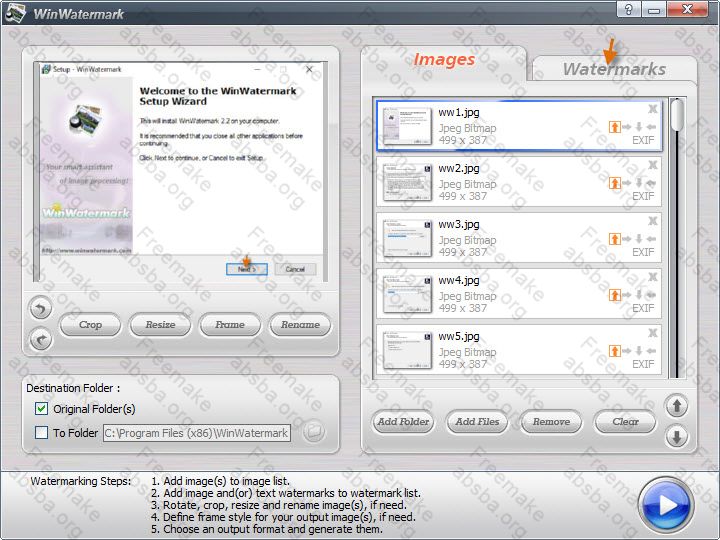
Task: Click the down arrow icon on ww3.jpg
Action: (x=639, y=239)
